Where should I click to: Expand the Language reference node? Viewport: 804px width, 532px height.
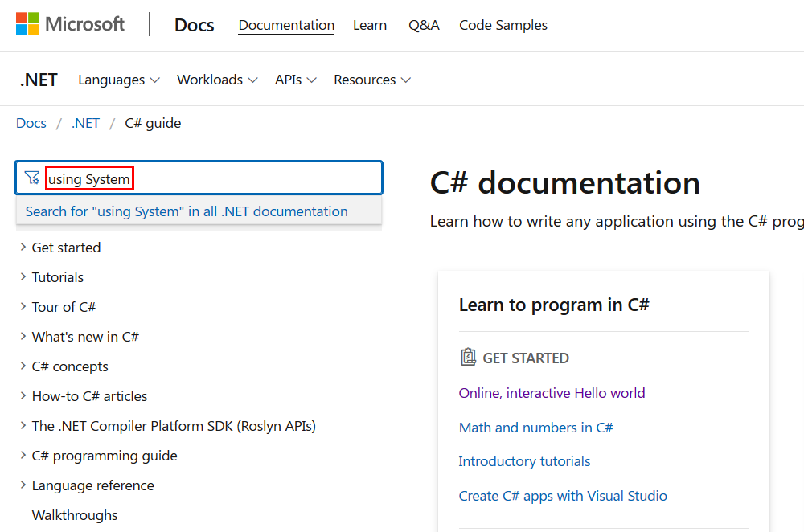(x=87, y=485)
